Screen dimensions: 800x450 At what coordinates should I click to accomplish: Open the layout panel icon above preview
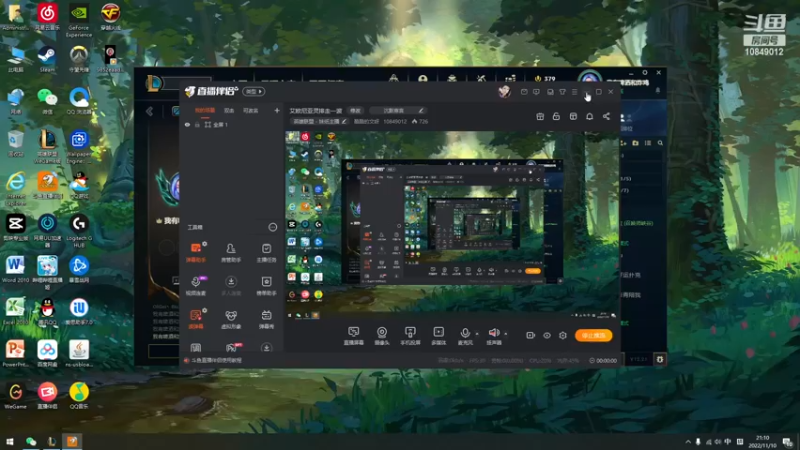(x=573, y=116)
